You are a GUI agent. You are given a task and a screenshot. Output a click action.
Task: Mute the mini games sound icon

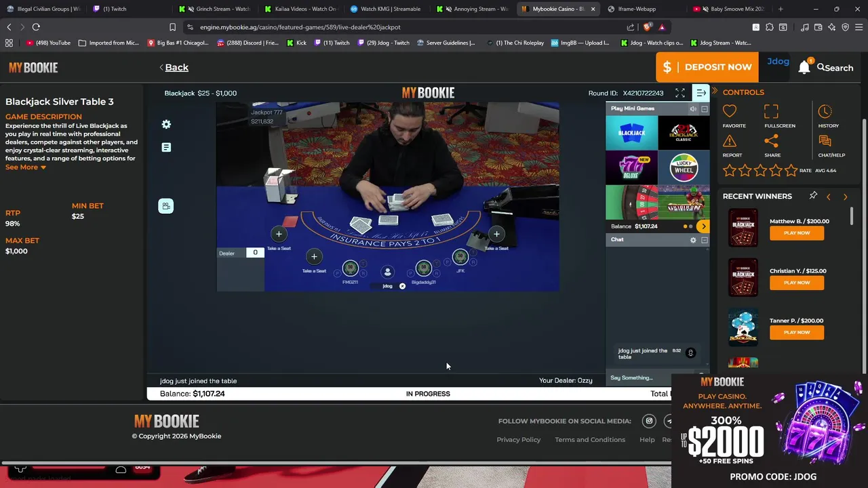point(693,108)
